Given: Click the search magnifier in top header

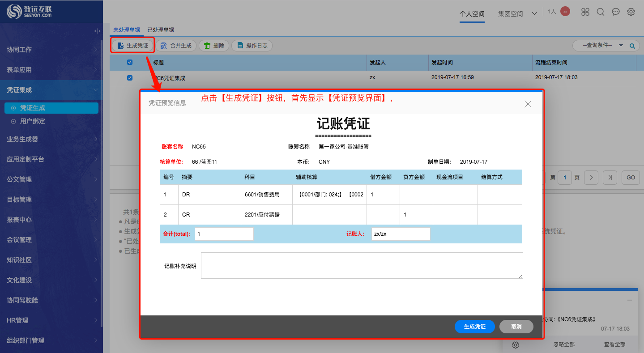Looking at the screenshot, I should (601, 12).
